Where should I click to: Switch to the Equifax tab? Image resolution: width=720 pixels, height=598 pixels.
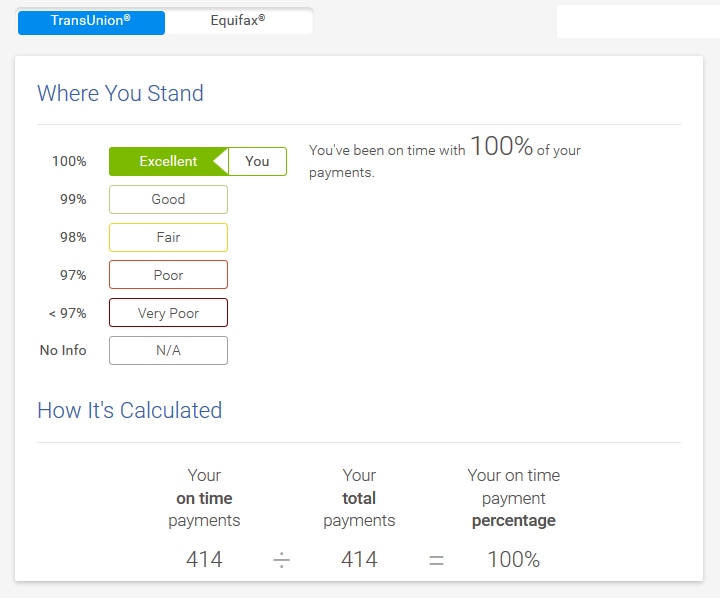[238, 20]
